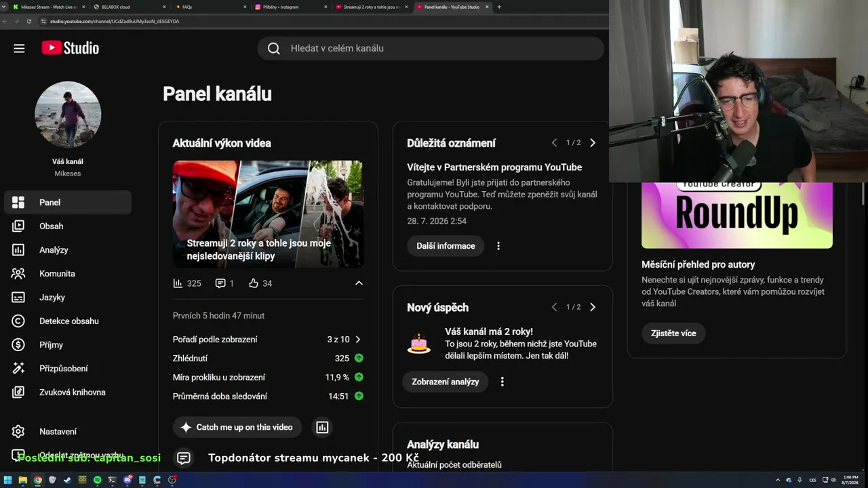Click the 'Průměrná doba sledování' row label

click(x=220, y=396)
